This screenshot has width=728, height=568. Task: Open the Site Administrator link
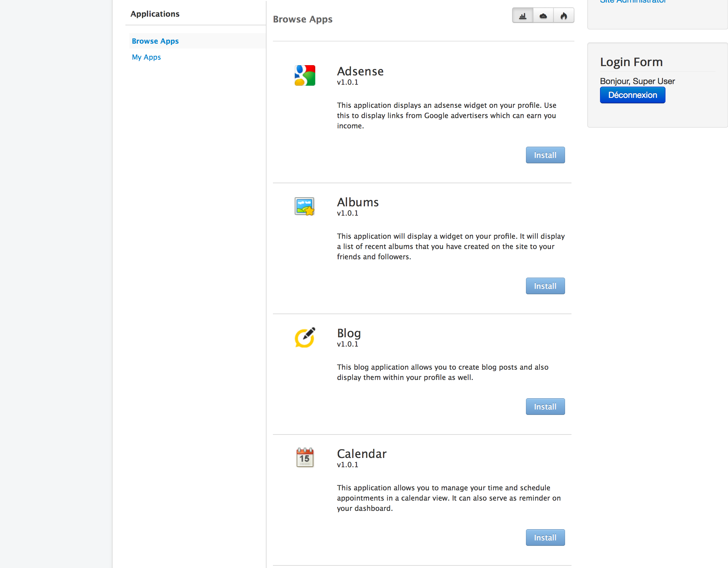(632, 2)
